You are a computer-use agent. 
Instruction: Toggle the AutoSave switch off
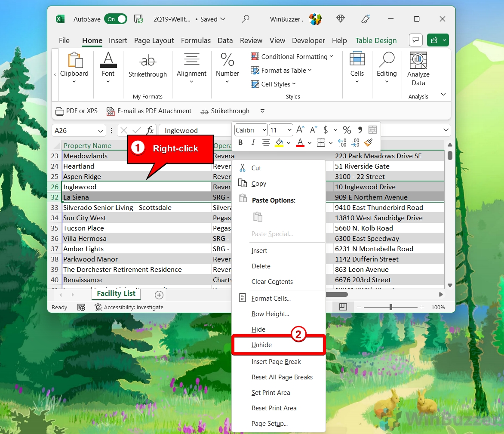coord(115,19)
